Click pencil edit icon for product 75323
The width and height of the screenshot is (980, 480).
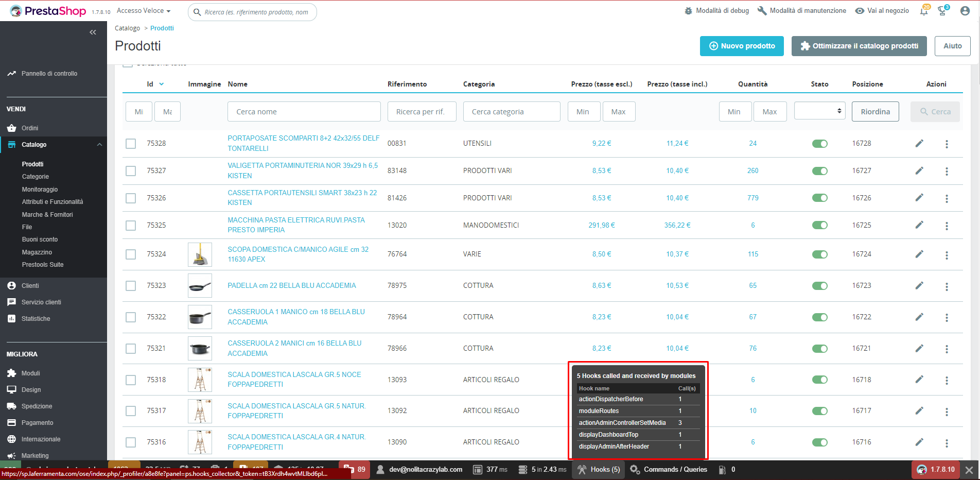click(x=919, y=285)
